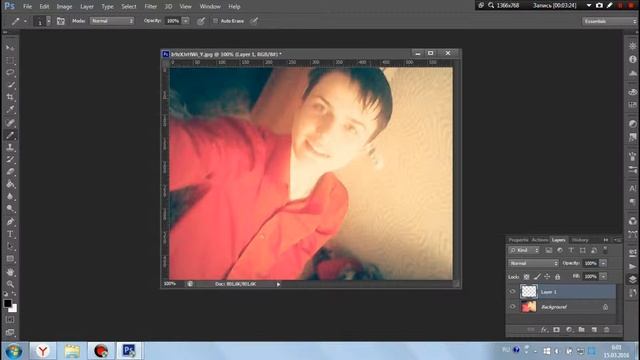Open the layer blend mode Normal dropdown
640x360 pixels.
pos(533,263)
